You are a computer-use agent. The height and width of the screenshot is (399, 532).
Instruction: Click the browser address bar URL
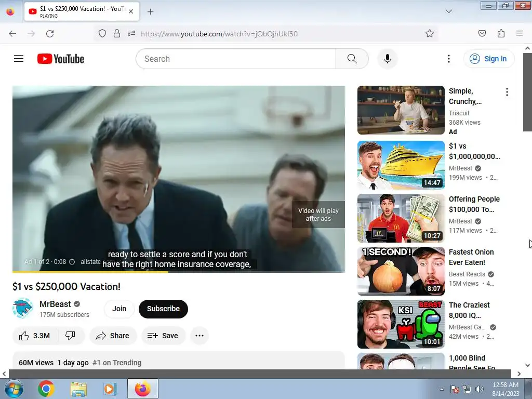219,34
